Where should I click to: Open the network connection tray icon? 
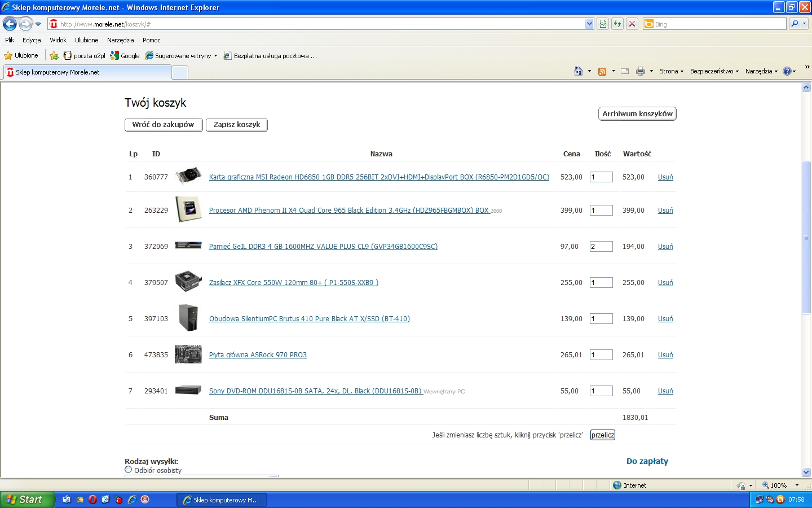click(760, 500)
